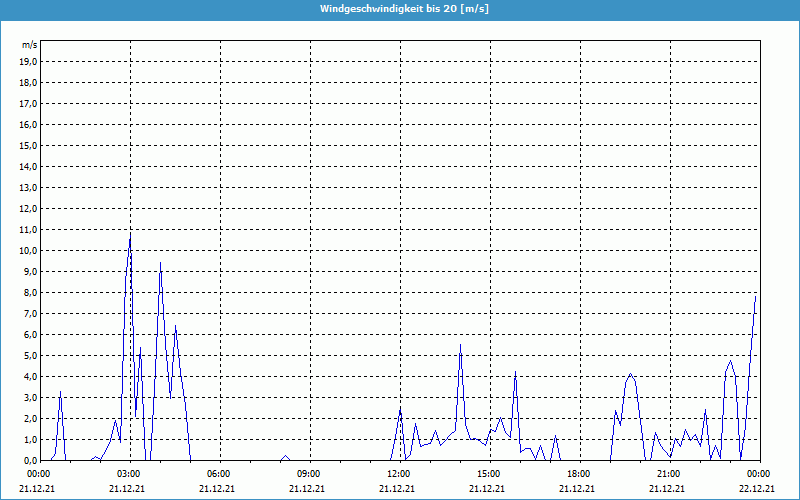Select the 19,0 y-axis label
Image resolution: width=800 pixels, height=500 pixels.
pyautogui.click(x=28, y=61)
